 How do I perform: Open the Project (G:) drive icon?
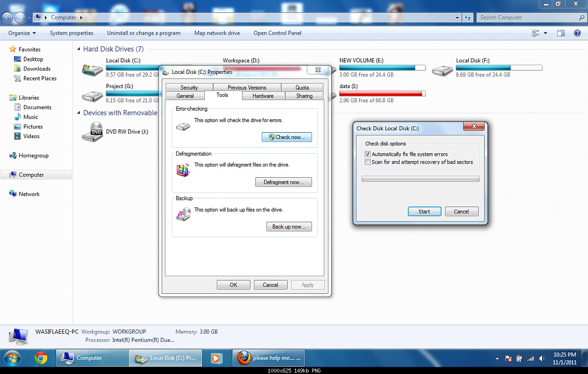point(92,96)
